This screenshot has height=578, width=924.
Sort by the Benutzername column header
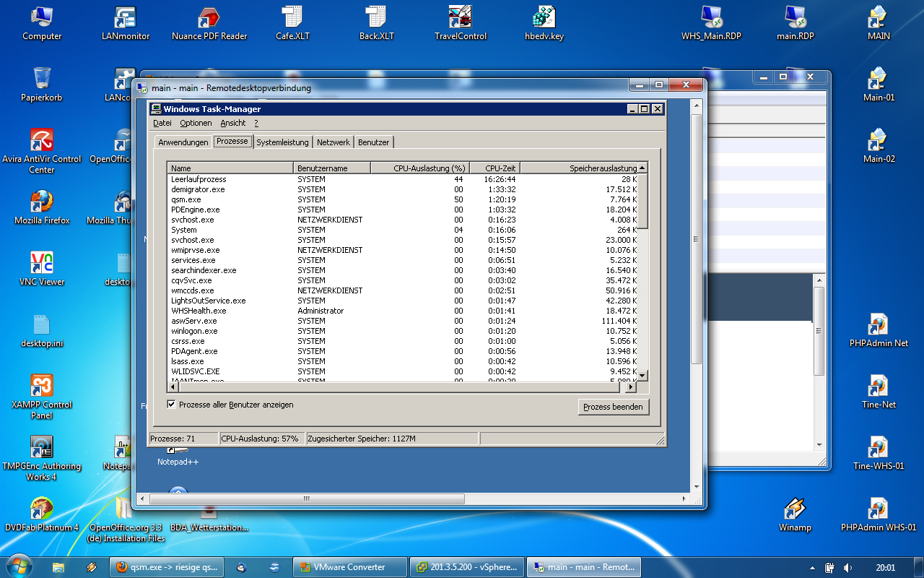[332, 168]
